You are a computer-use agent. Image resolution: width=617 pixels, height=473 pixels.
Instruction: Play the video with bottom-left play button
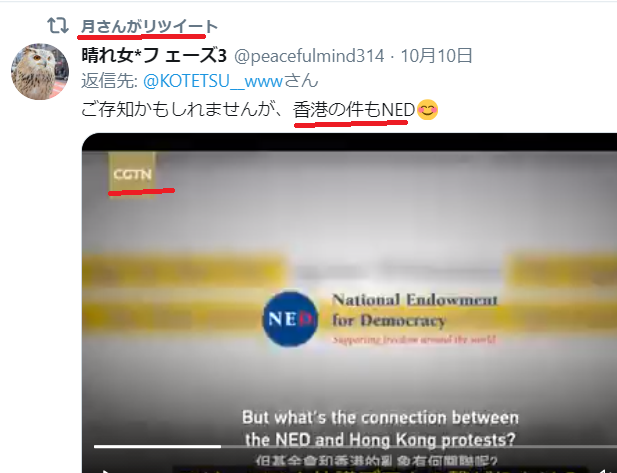(x=104, y=471)
